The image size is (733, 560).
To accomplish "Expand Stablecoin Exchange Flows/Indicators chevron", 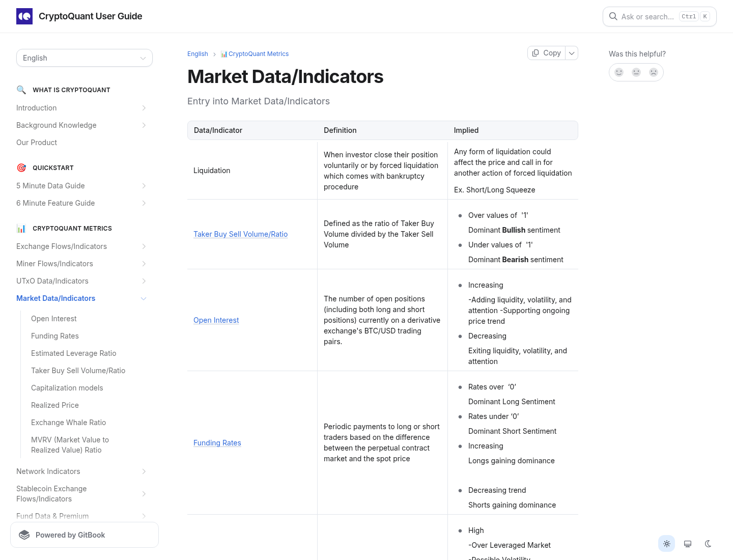I will coord(144,494).
